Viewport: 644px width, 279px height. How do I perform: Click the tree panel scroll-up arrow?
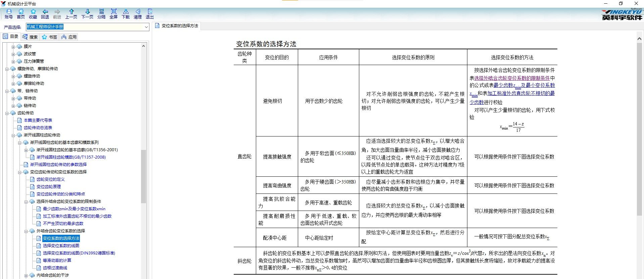(143, 46)
